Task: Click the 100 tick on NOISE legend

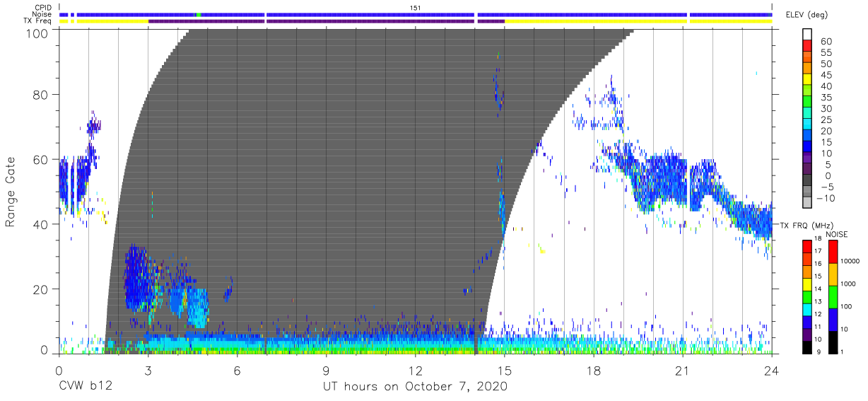Action: (x=847, y=307)
